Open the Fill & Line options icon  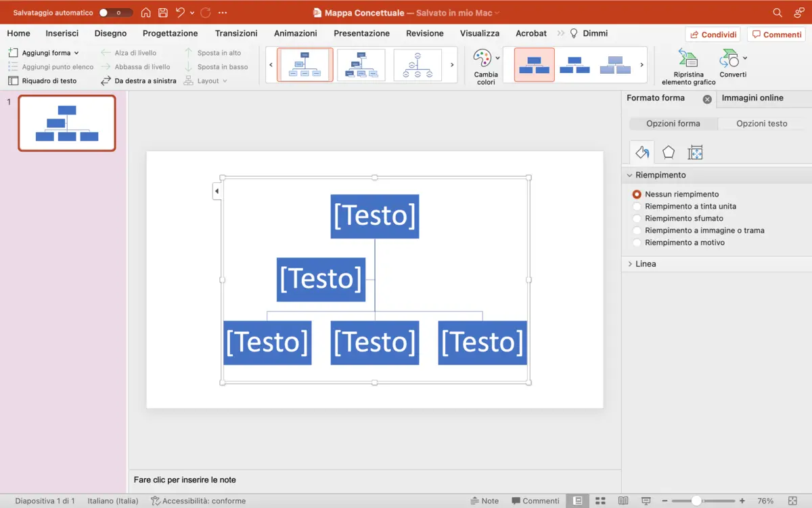[x=640, y=152]
